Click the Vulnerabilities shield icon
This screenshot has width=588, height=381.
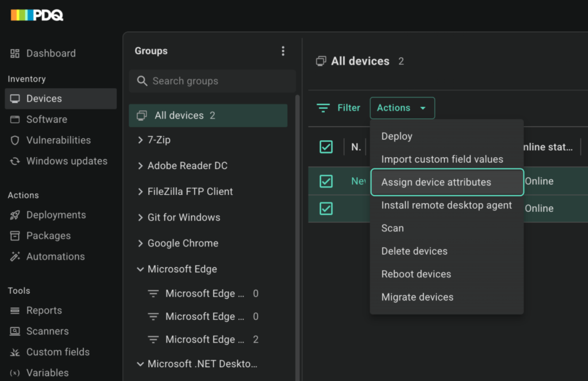click(14, 140)
